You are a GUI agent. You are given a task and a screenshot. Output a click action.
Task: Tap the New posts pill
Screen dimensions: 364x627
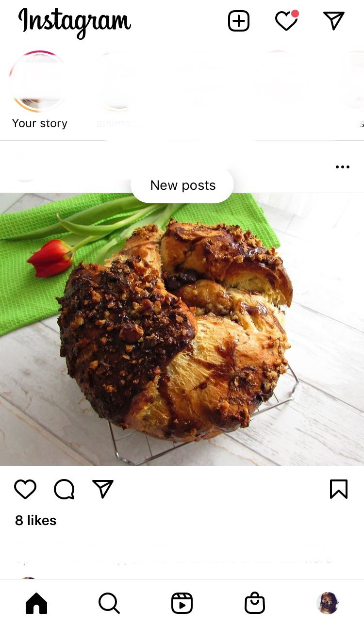click(182, 185)
